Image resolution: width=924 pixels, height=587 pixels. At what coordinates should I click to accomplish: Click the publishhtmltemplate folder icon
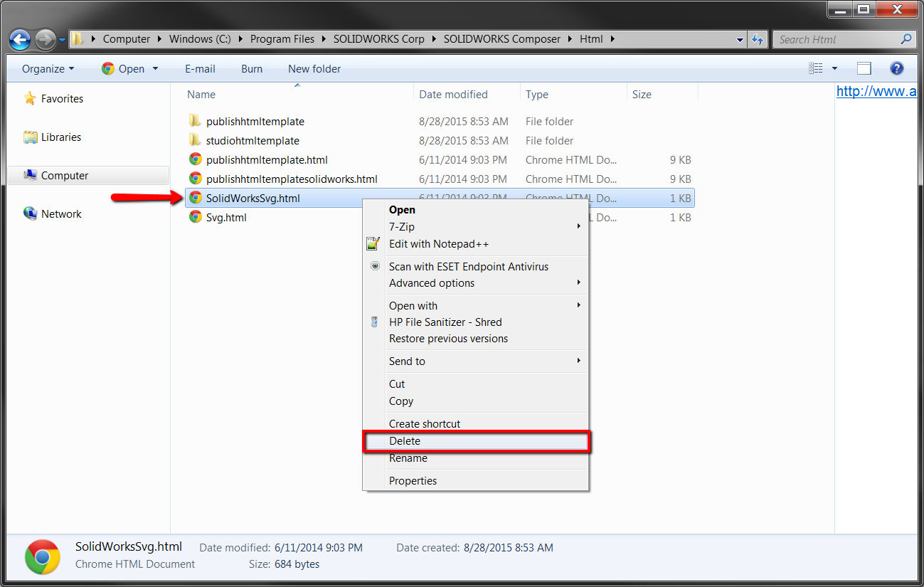point(195,121)
